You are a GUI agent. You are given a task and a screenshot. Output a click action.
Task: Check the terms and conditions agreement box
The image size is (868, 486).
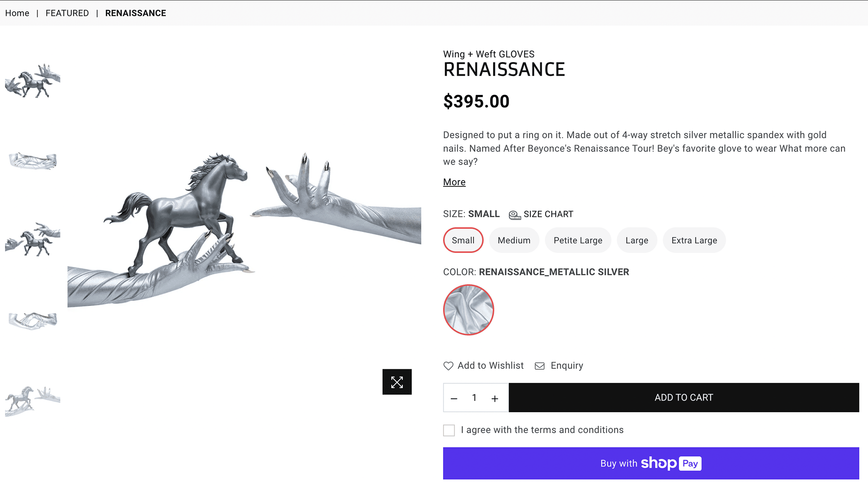coord(449,430)
